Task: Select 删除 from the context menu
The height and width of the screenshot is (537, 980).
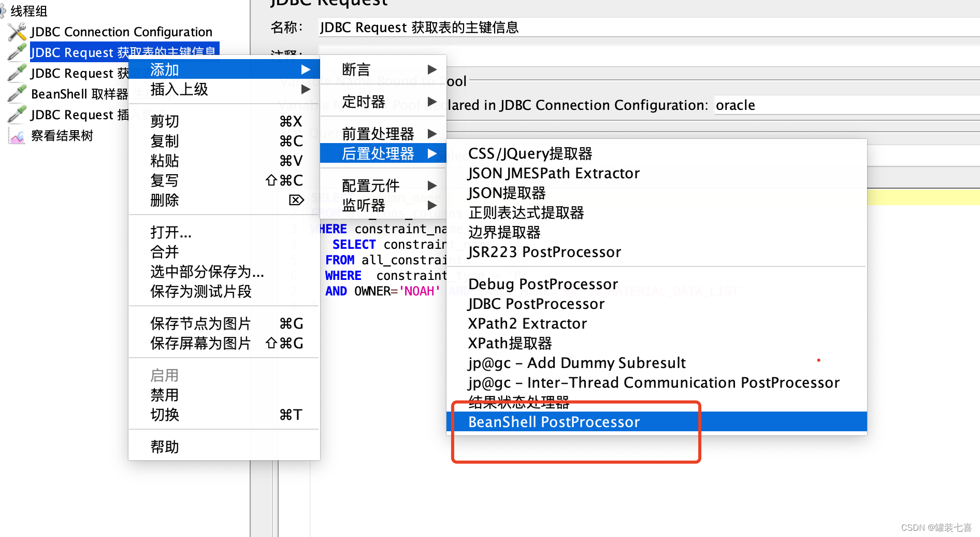Action: (224, 200)
